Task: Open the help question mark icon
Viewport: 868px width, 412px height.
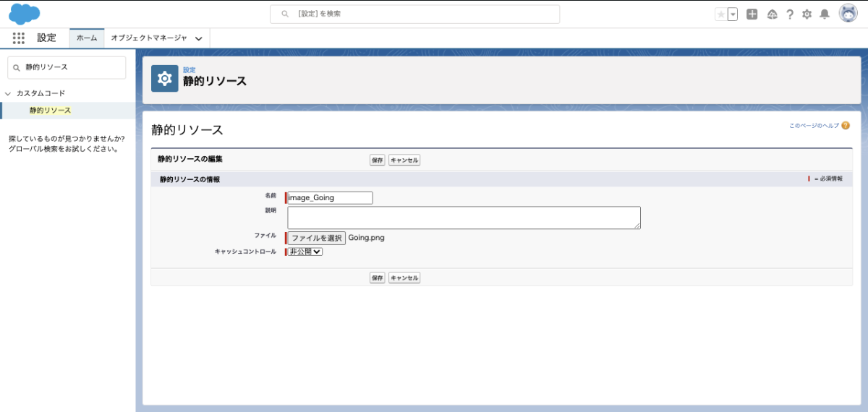Action: point(790,14)
